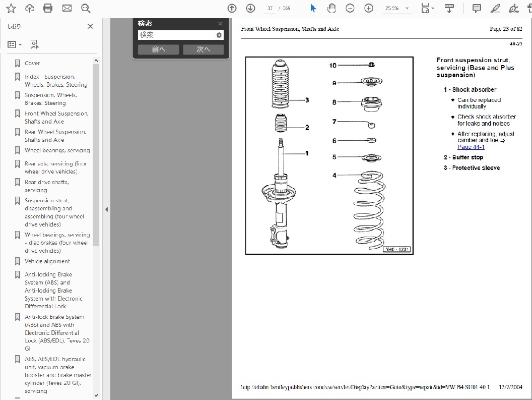Go to previous page up arrow

tap(232, 8)
